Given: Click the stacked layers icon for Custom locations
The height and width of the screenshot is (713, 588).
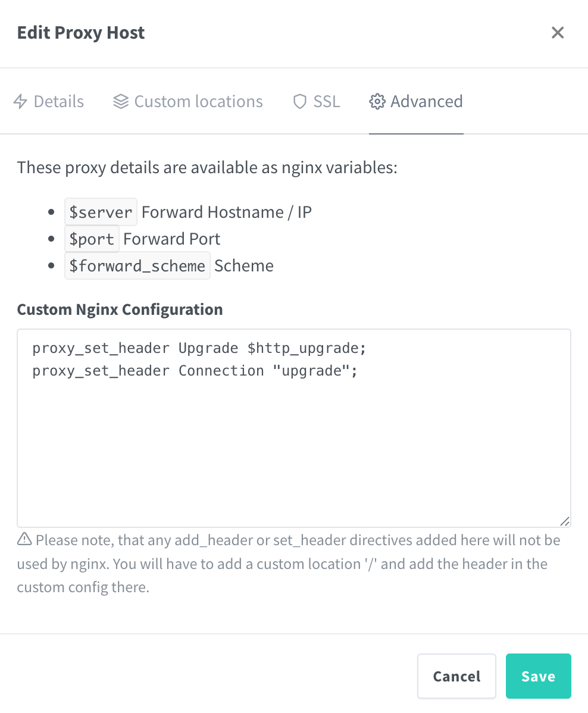Looking at the screenshot, I should (121, 102).
